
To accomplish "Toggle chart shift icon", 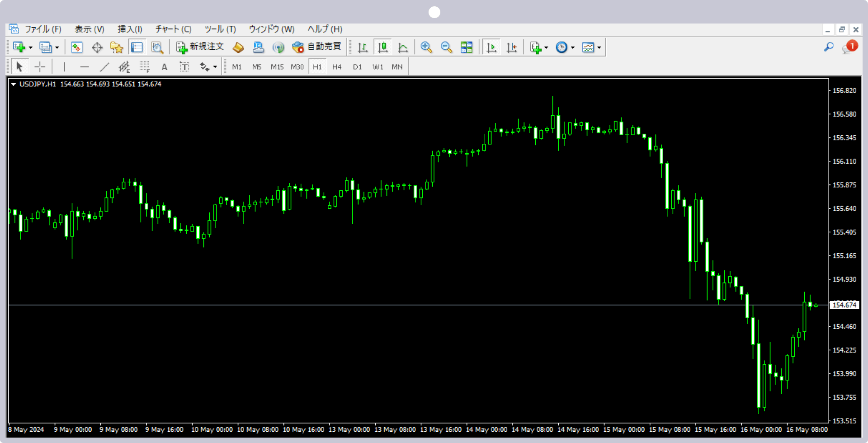I will 512,47.
